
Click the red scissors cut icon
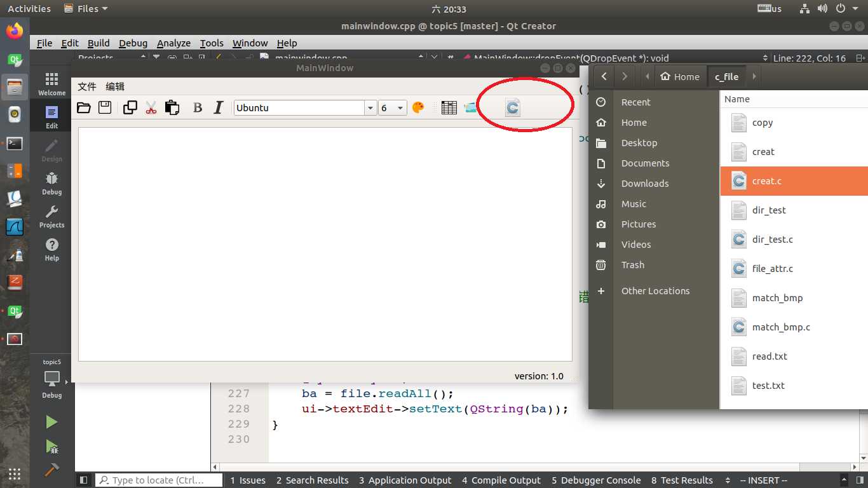(x=151, y=108)
